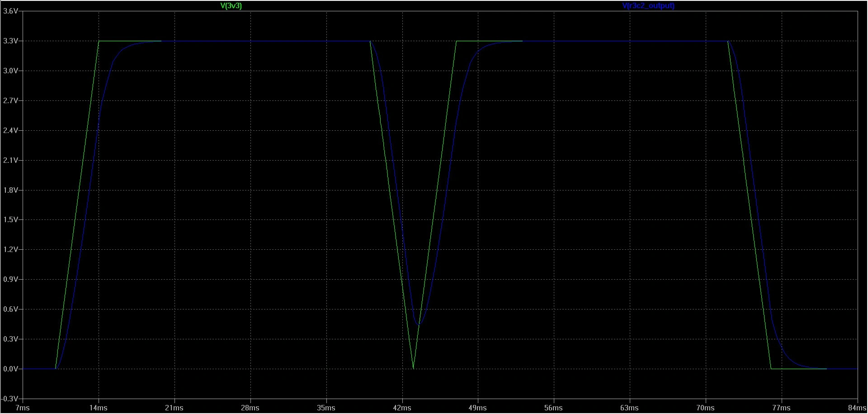The image size is (868, 414).
Task: Select the 42ms tick on time axis
Action: [x=402, y=408]
